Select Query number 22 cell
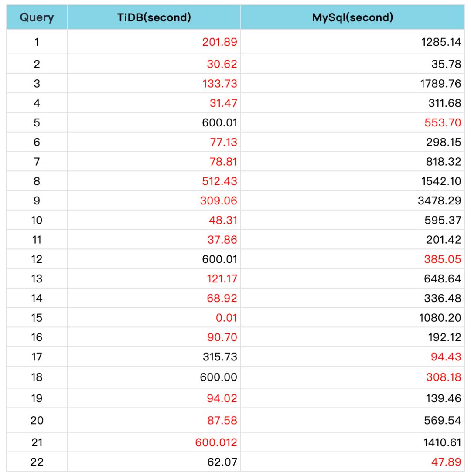471x476 pixels. pyautogui.click(x=37, y=462)
